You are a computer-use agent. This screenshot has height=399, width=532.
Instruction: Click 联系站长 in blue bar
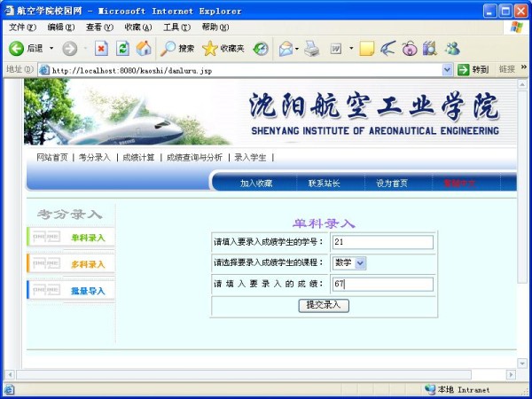tap(324, 184)
